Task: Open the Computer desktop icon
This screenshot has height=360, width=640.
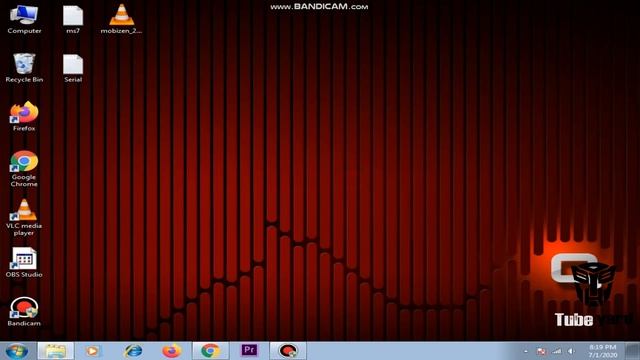Action: (x=24, y=19)
